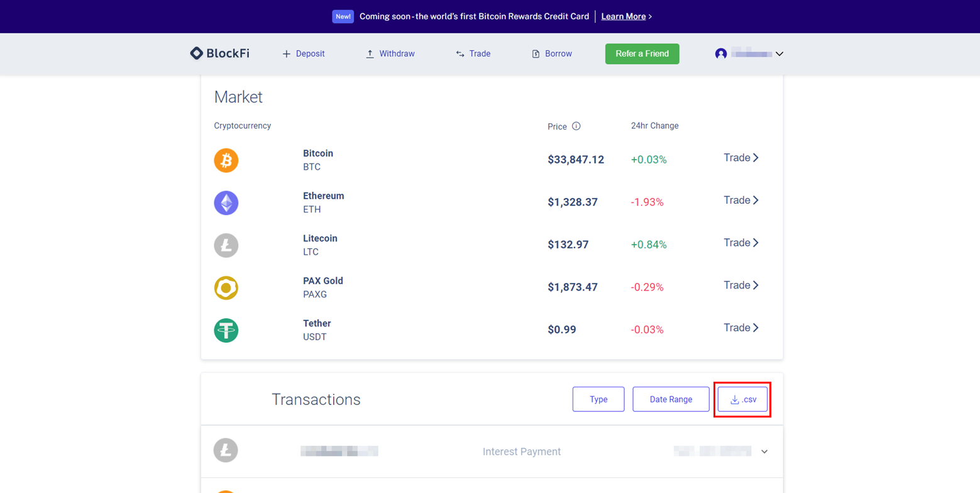Click the Bitcoin +0.03% change
This screenshot has width=980, height=493.
point(649,160)
